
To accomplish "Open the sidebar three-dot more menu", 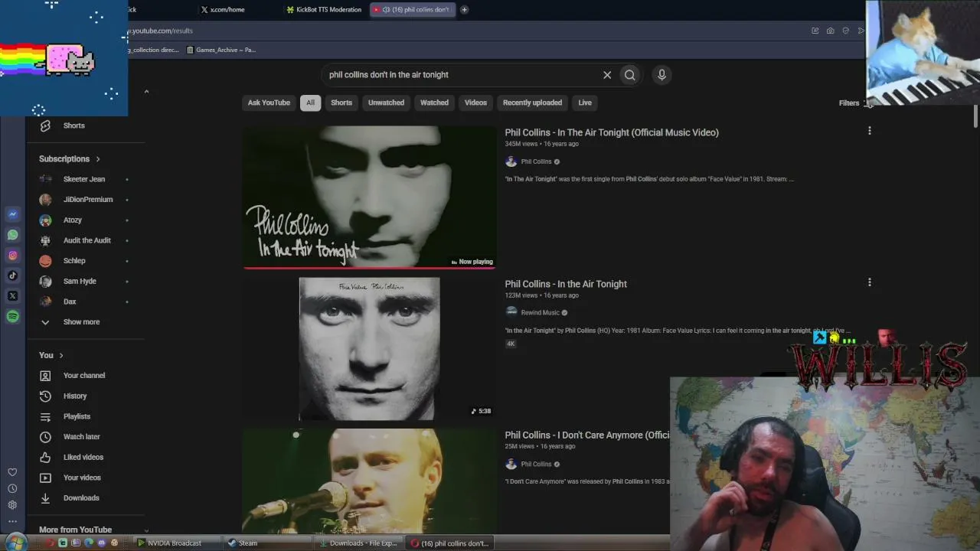I will [x=12, y=521].
